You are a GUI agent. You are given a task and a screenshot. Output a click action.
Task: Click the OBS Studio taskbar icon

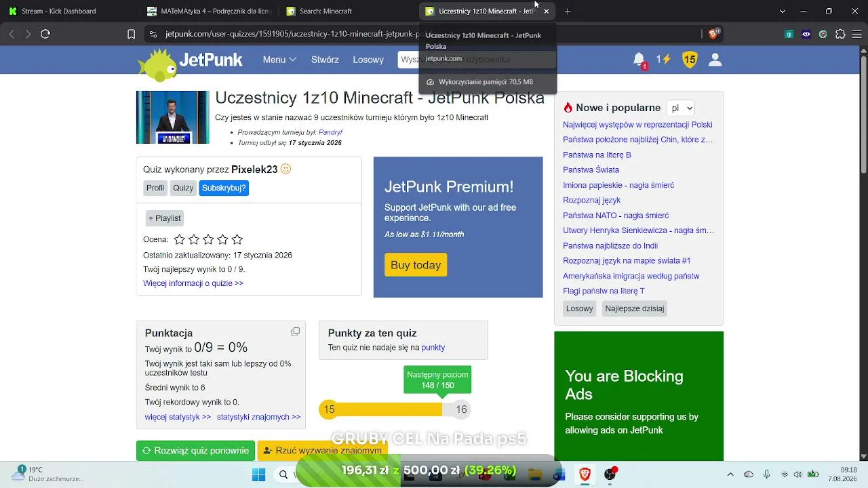pos(610,474)
